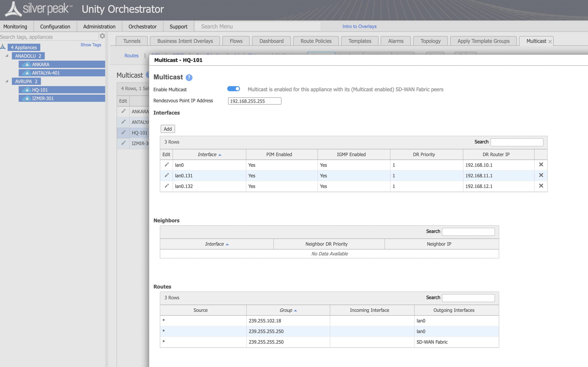
Task: Collapse the ANADOLU group
Action: tap(6, 56)
